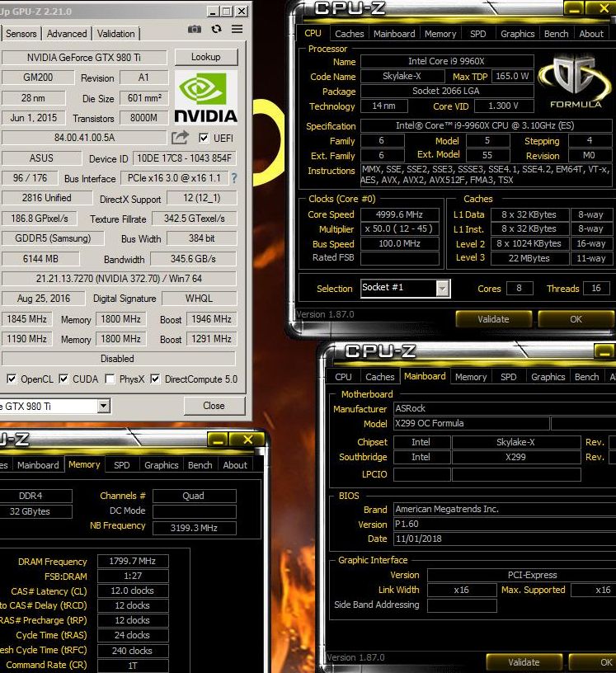The image size is (616, 673).
Task: Open Caches tab in top CPU-Z window
Action: [x=349, y=34]
